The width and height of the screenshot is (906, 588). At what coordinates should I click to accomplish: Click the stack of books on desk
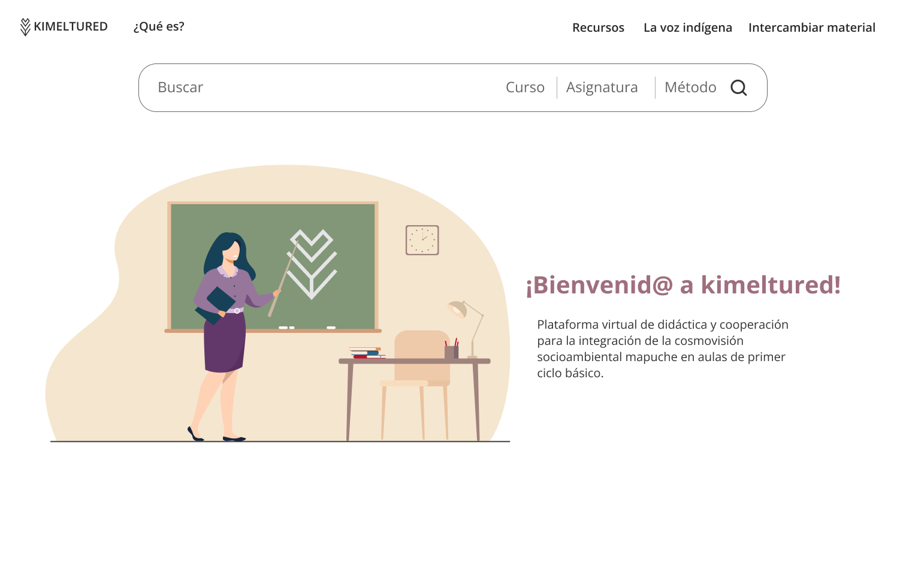pos(367,353)
